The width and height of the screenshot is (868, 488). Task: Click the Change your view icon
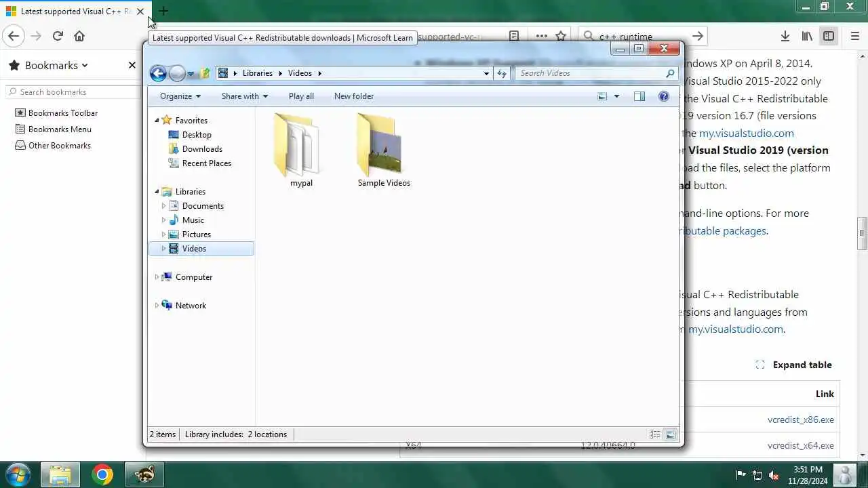tap(602, 96)
